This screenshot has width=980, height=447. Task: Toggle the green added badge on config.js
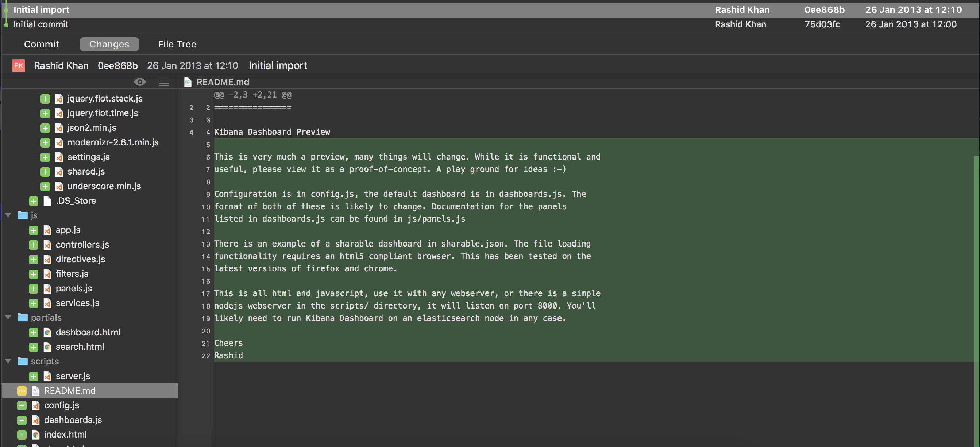22,405
